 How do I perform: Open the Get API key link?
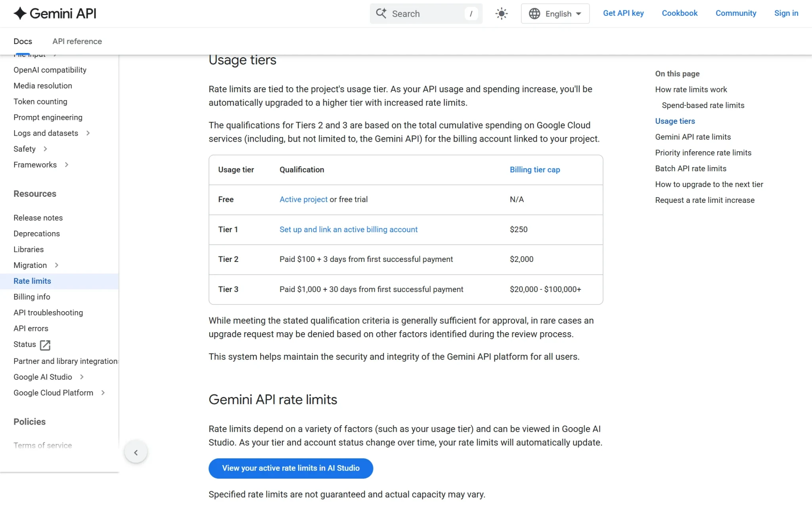pyautogui.click(x=623, y=13)
